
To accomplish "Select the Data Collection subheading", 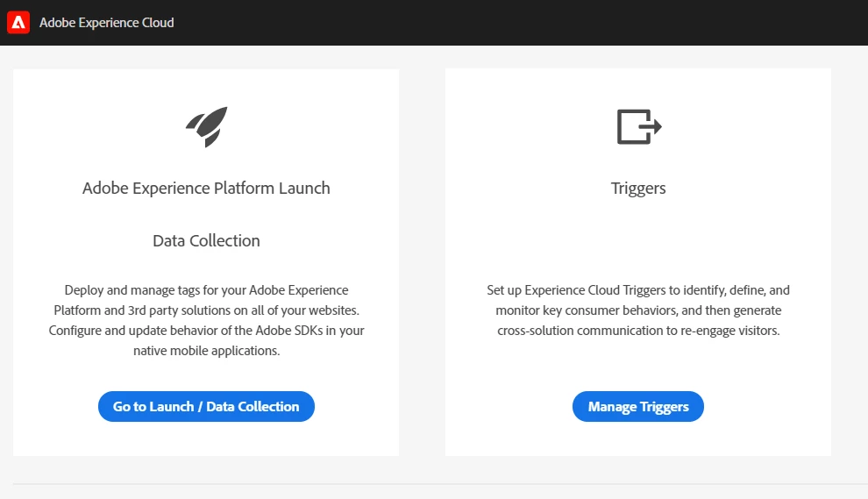I will pos(207,240).
